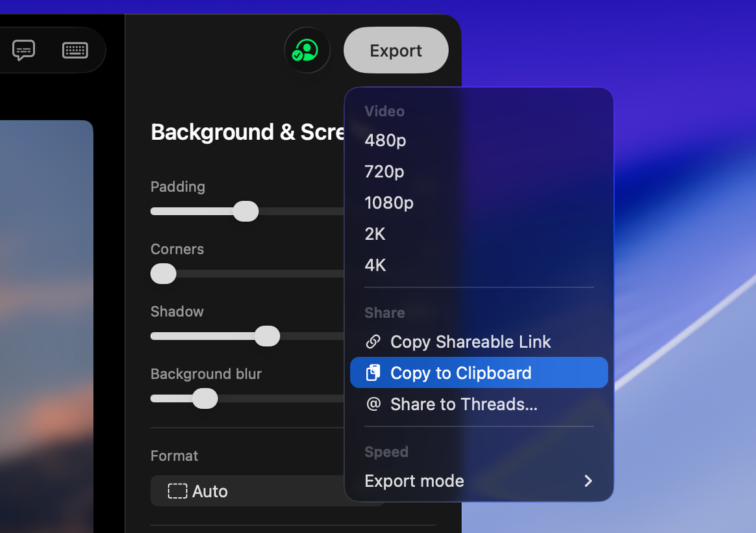Export video in 2K
756x533 pixels.
click(x=479, y=234)
